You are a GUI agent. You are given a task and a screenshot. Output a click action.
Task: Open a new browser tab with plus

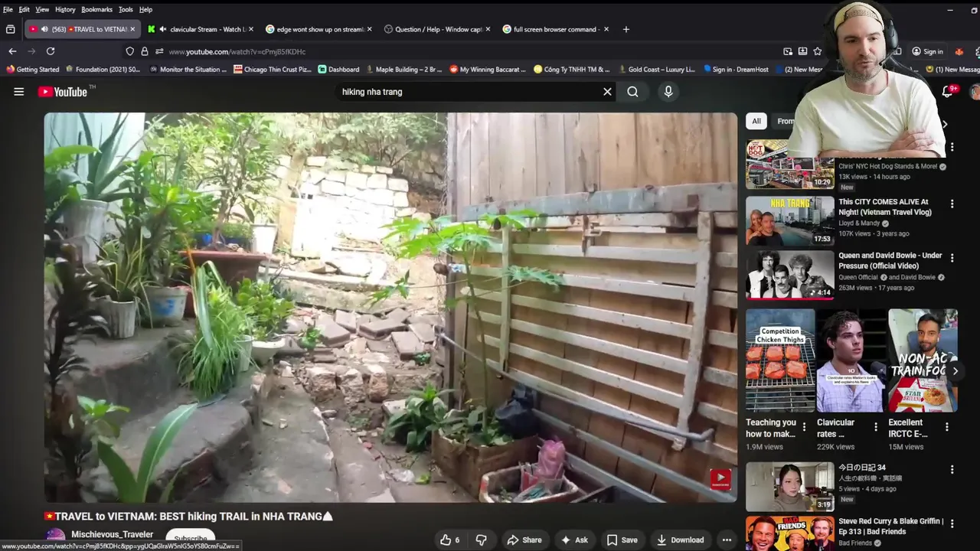click(x=626, y=29)
